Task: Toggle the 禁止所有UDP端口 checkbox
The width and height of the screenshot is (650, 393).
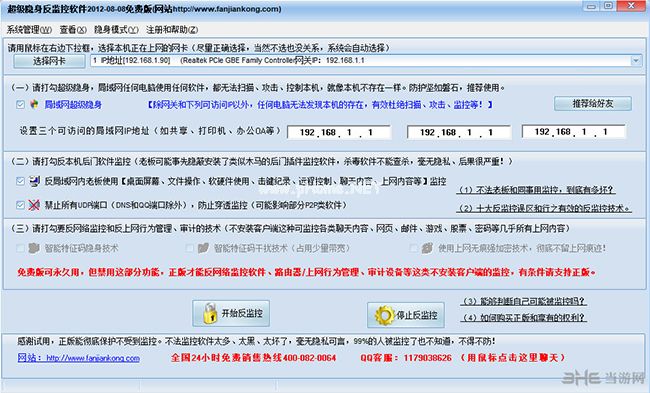Action: (x=20, y=205)
